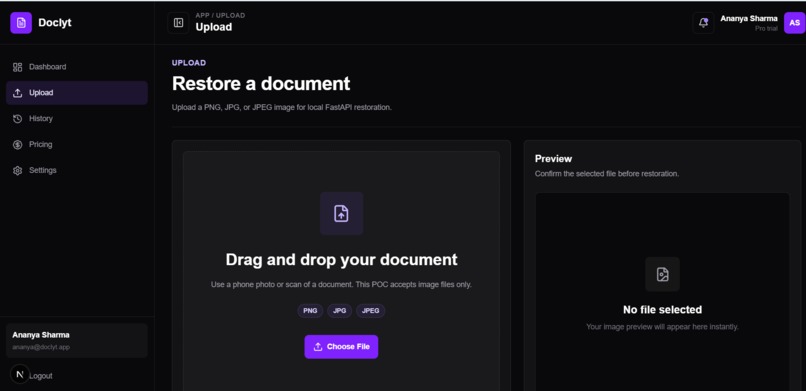Open the AS profile avatar
This screenshot has height=391, width=806.
point(794,23)
